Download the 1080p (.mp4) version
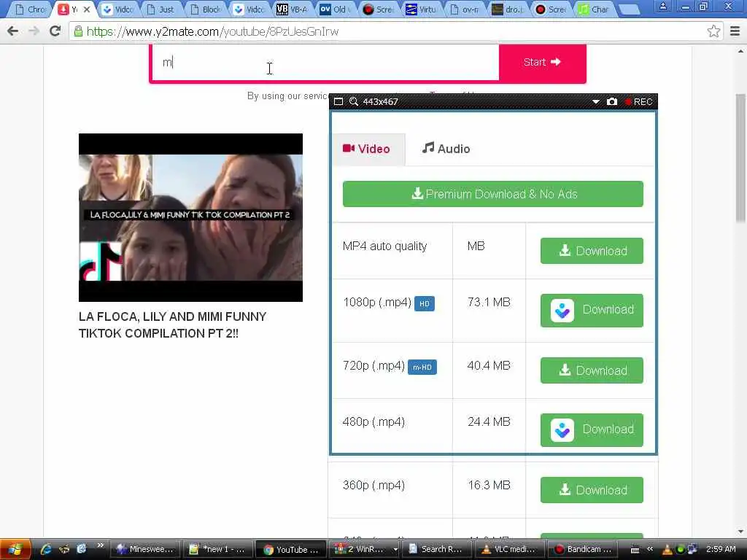 point(592,310)
